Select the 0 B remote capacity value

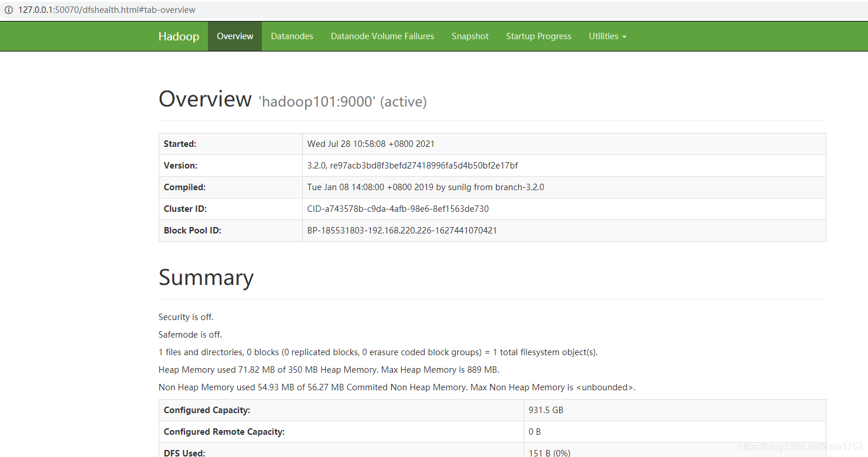point(535,432)
